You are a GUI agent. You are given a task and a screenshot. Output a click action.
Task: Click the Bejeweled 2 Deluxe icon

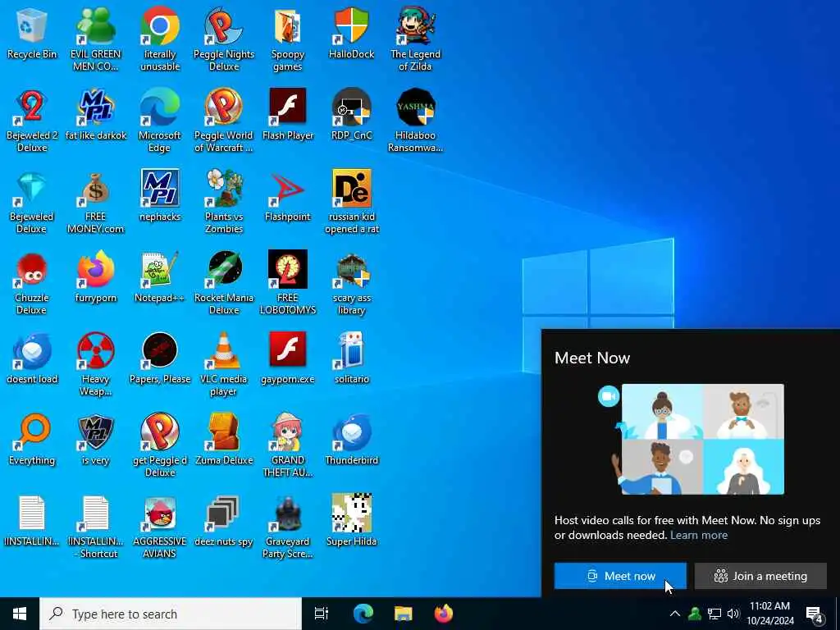32,121
